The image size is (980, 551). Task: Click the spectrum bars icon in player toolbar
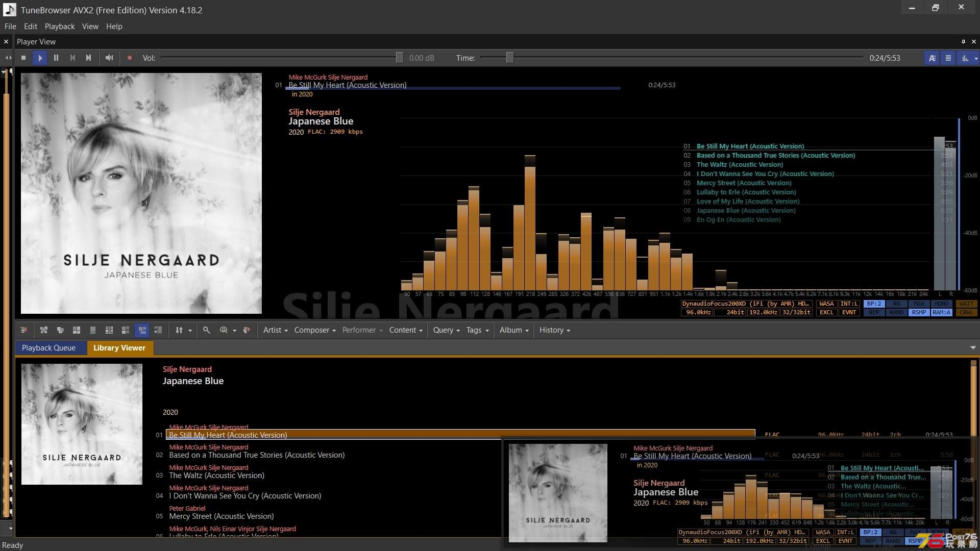point(965,58)
